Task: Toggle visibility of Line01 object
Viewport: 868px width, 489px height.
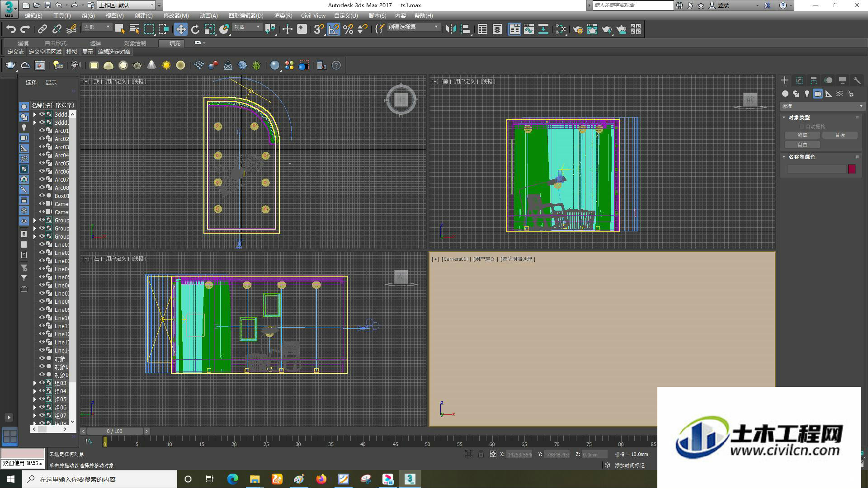Action: 42,245
